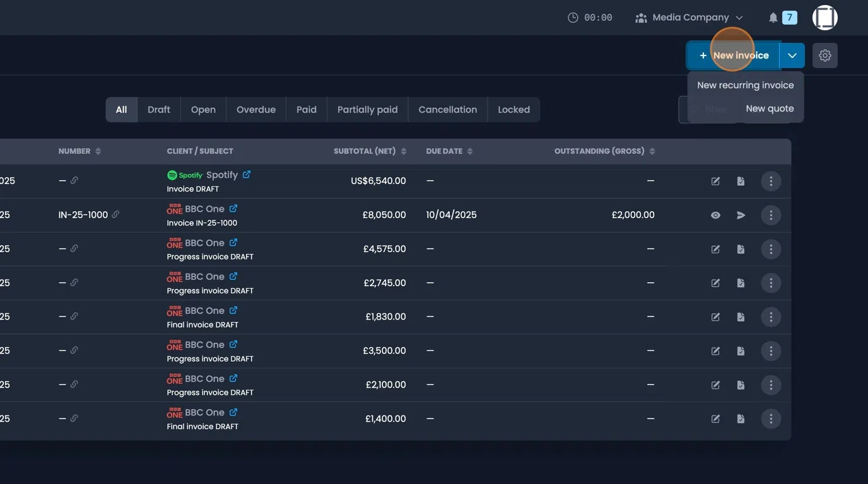The width and height of the screenshot is (868, 484).
Task: Open Spotify's external link icon
Action: pyautogui.click(x=246, y=175)
